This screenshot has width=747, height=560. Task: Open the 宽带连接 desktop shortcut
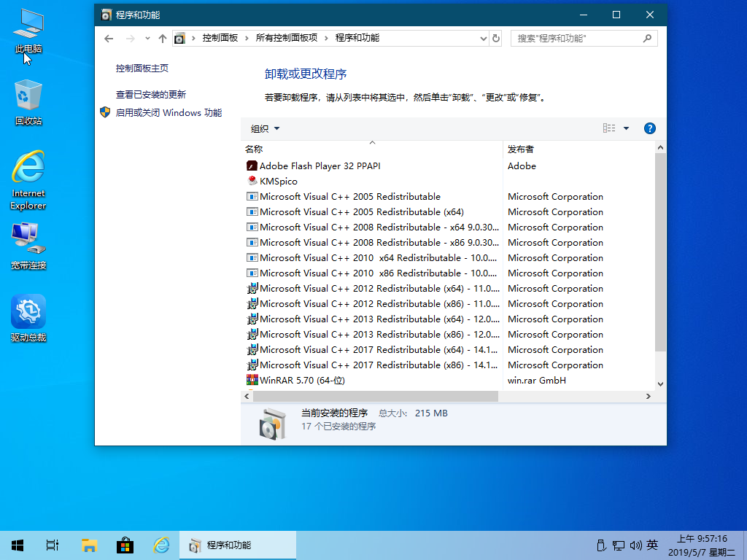tap(28, 246)
